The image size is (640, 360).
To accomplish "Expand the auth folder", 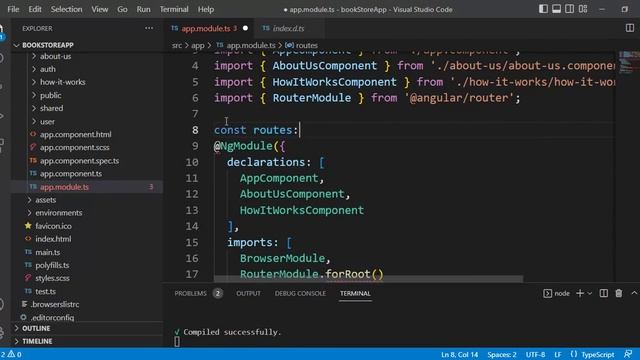I will coord(48,69).
